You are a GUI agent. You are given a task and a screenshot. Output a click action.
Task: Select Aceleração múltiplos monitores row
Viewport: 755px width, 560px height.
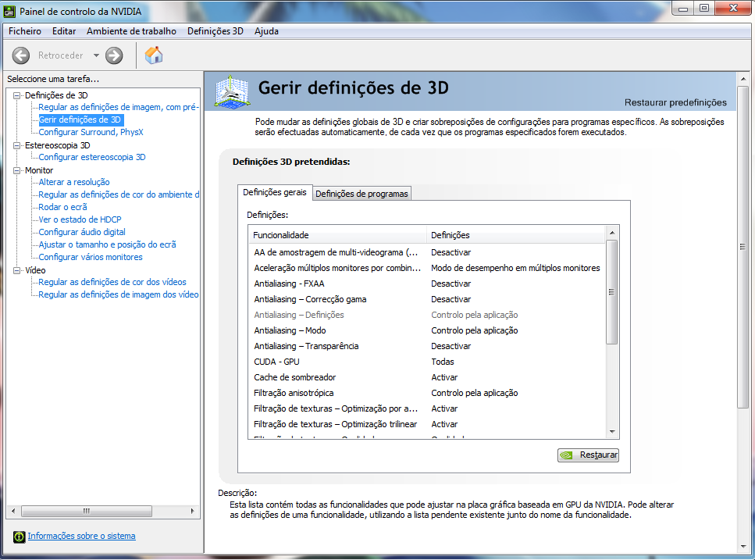(426, 268)
